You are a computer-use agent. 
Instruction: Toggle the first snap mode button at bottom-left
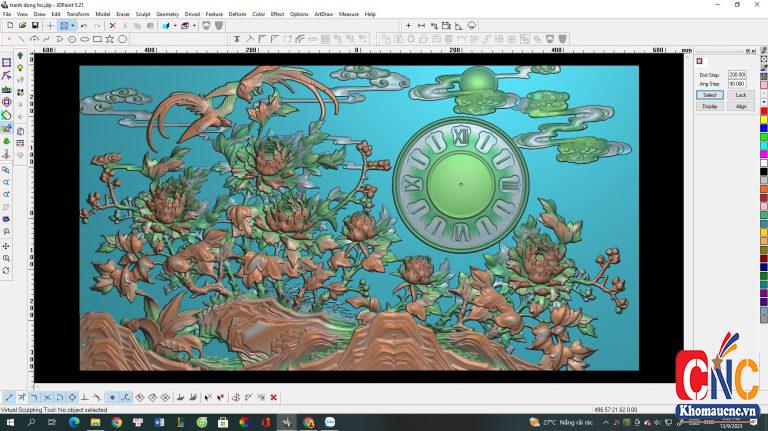pos(9,397)
